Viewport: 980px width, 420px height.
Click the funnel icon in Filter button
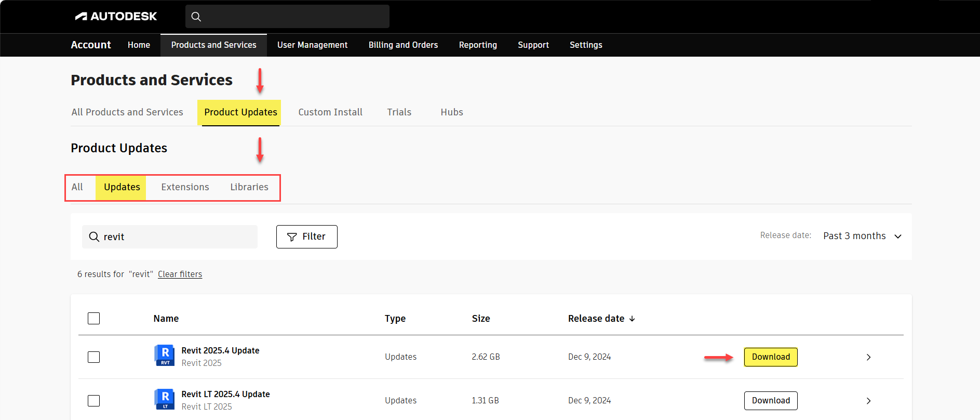(x=292, y=237)
